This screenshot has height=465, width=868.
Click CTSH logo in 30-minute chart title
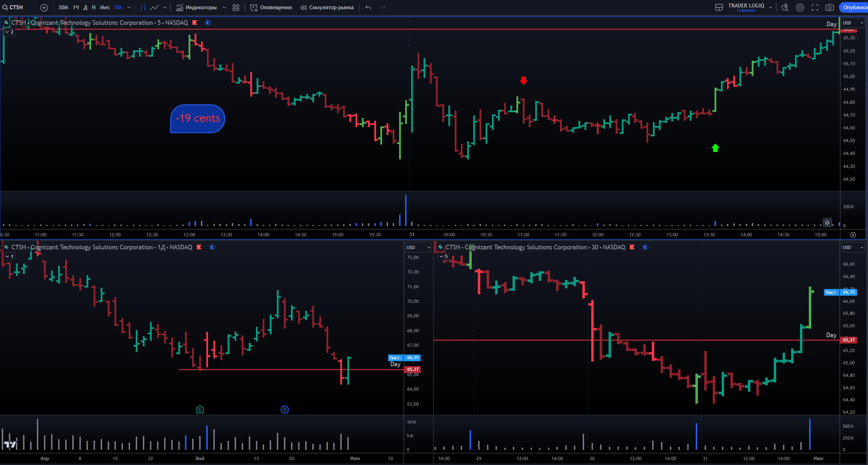point(441,247)
